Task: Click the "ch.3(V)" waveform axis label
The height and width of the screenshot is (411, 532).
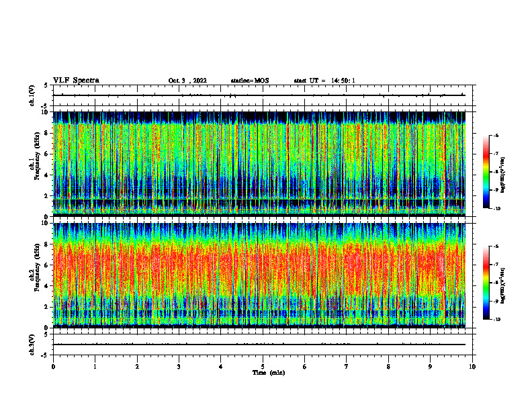Action: [32, 345]
